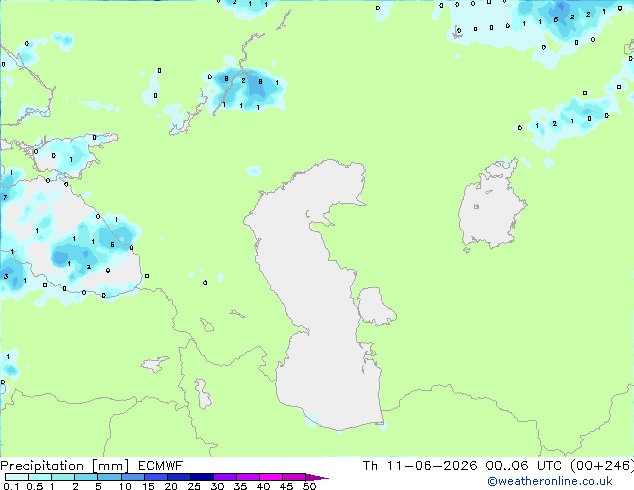The width and height of the screenshot is (634, 490).
Task: Select the 30–35 mm purple legend box
Action: 224,477
